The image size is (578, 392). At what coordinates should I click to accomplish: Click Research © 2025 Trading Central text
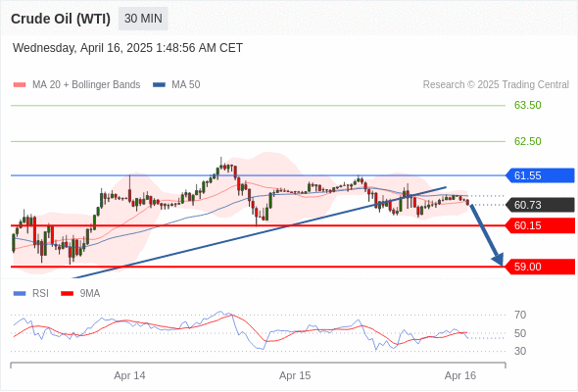click(496, 85)
